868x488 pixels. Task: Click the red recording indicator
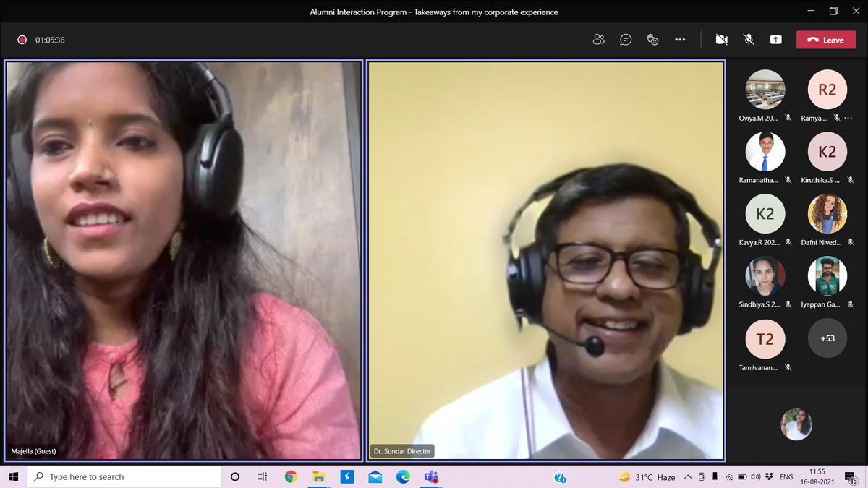[x=22, y=40]
